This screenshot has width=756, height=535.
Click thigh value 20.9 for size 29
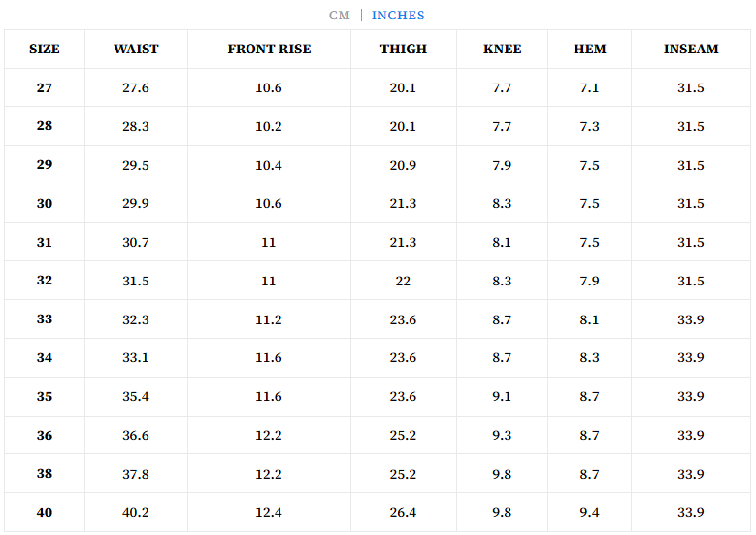point(403,166)
